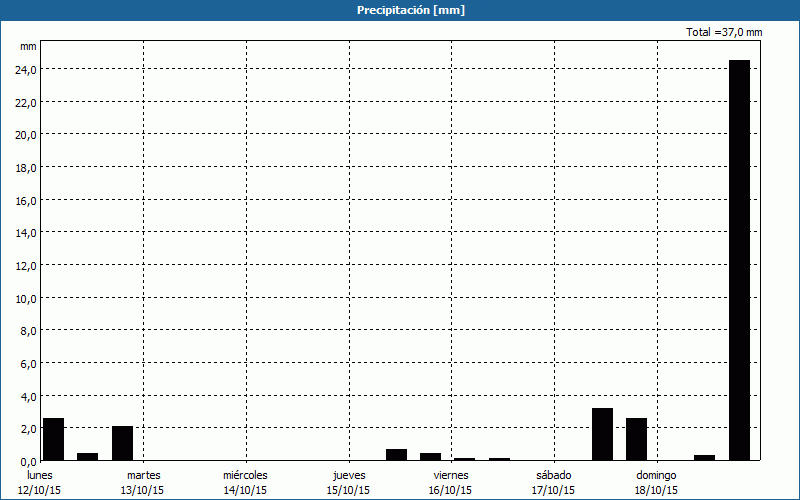This screenshot has height=500, width=800.
Task: Select the 12/10/15 date label
Action: pyautogui.click(x=39, y=490)
